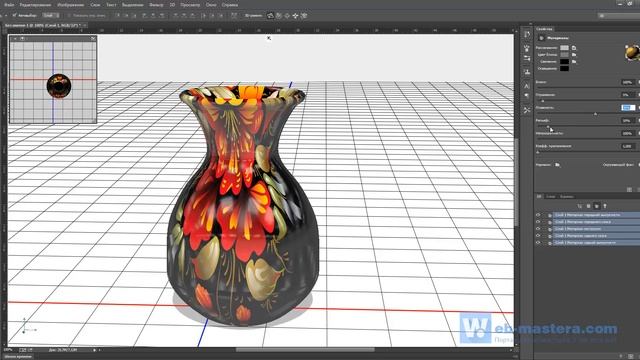Hide extrusion material layer eye
The height and width of the screenshot is (360, 640).
tap(538, 229)
